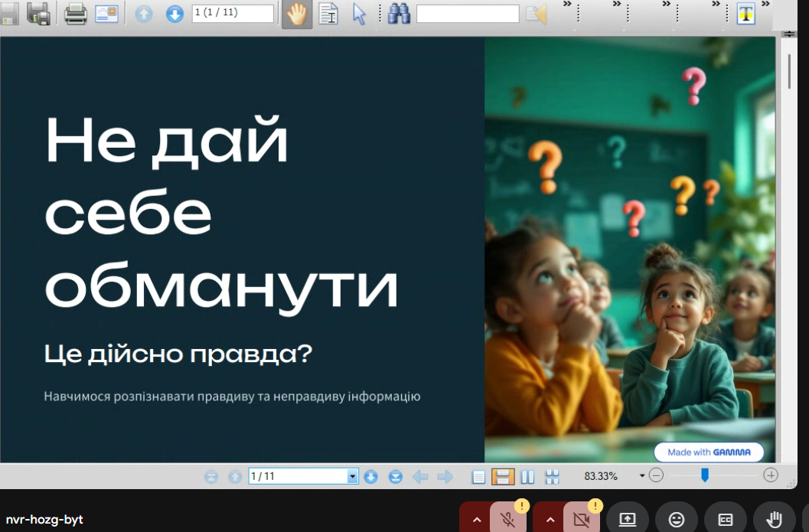Expand camera options menu in Meet

(550, 517)
